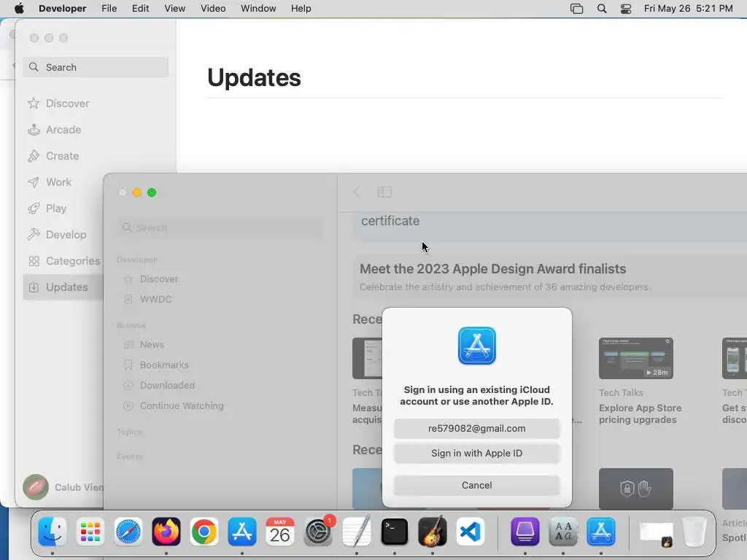The image size is (747, 560).
Task: Open Spotlight search in menu bar
Action: (x=602, y=9)
